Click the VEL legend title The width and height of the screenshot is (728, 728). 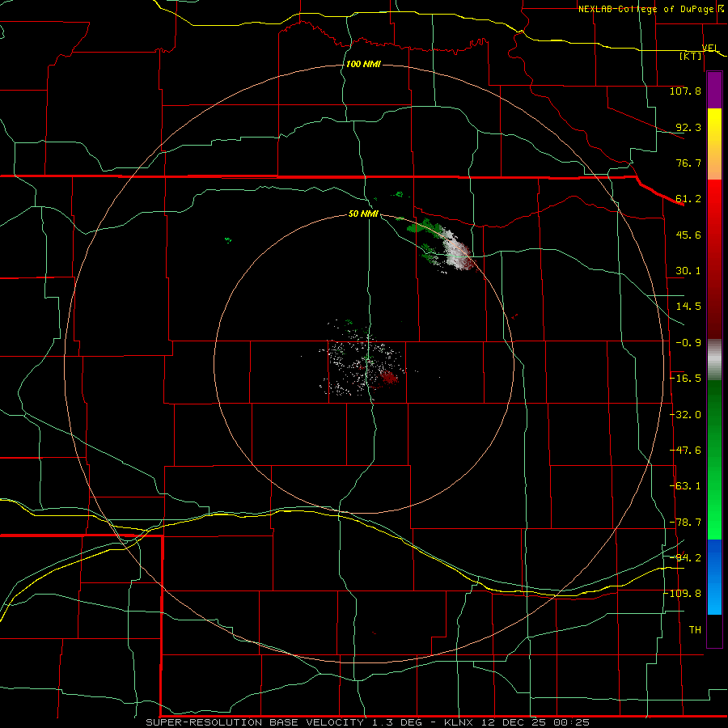coord(710,49)
